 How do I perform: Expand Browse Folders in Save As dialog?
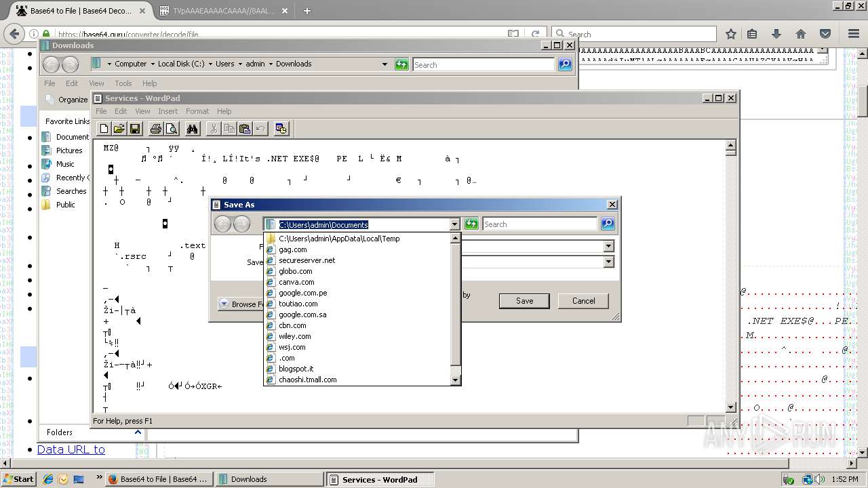point(242,304)
